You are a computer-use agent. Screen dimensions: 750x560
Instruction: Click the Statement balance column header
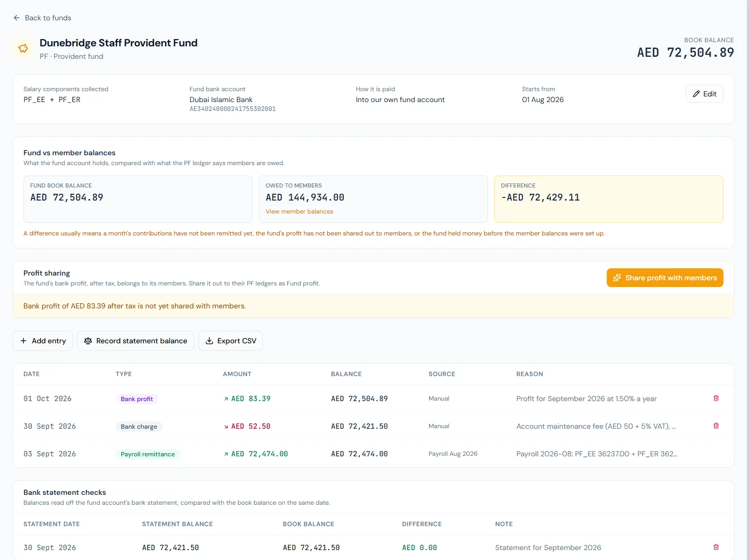(x=178, y=524)
